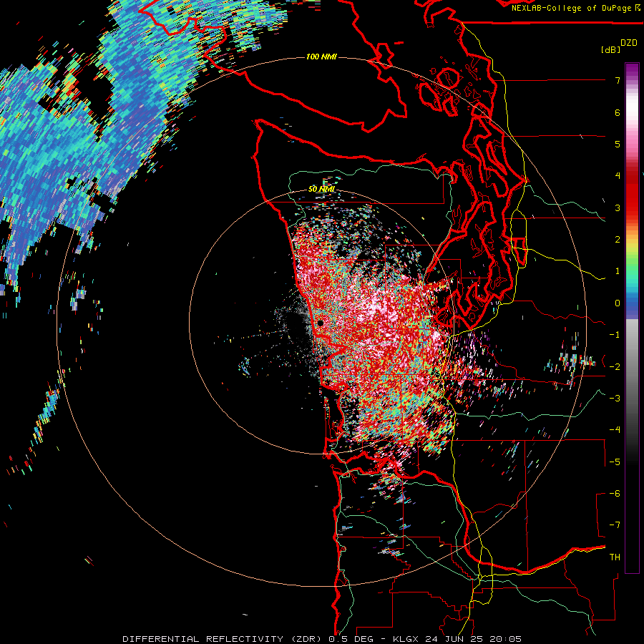Click the -7 dB value on color scale
Image resolution: width=644 pixels, height=644 pixels.
click(x=615, y=525)
